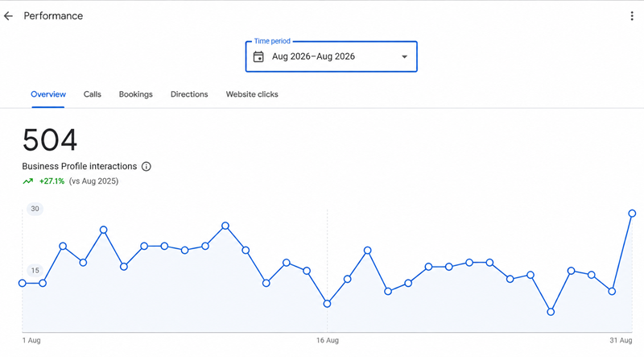
Task: Click the 31 Aug x-axis label
Action: tap(621, 340)
